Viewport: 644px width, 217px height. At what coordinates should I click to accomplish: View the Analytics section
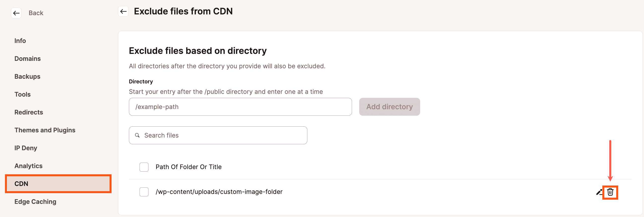coord(28,166)
